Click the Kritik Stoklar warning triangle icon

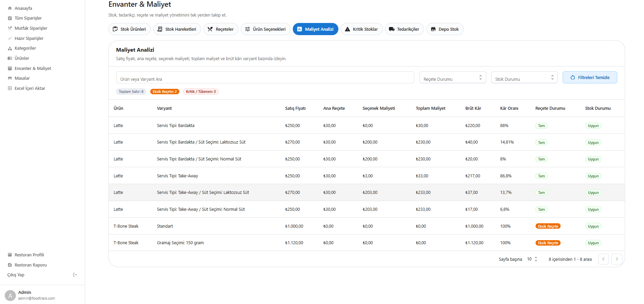click(x=347, y=29)
